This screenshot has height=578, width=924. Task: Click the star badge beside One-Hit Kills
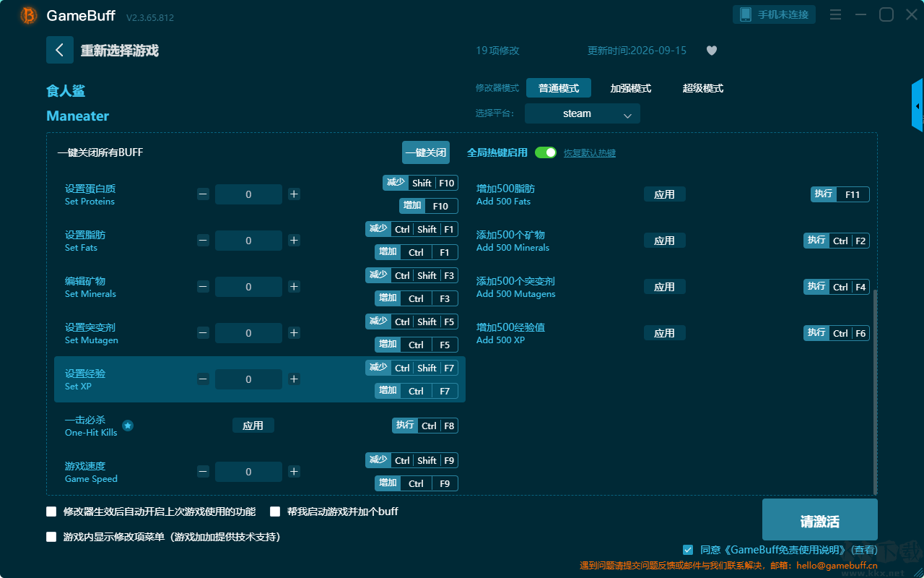tap(128, 426)
